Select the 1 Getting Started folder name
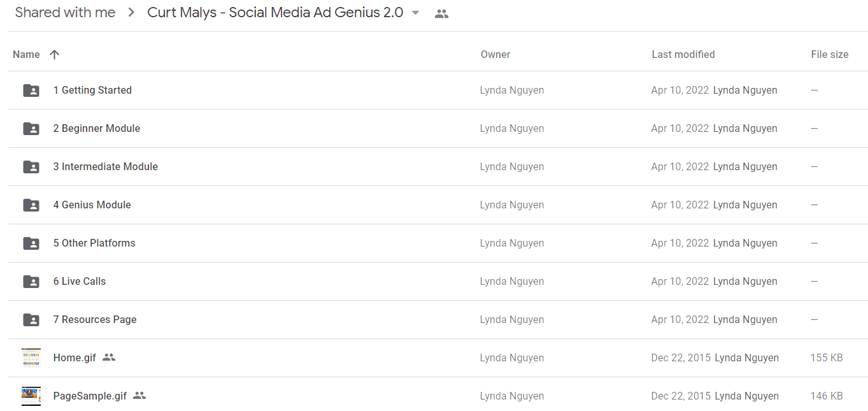Screen dimensions: 868x411 pos(92,90)
